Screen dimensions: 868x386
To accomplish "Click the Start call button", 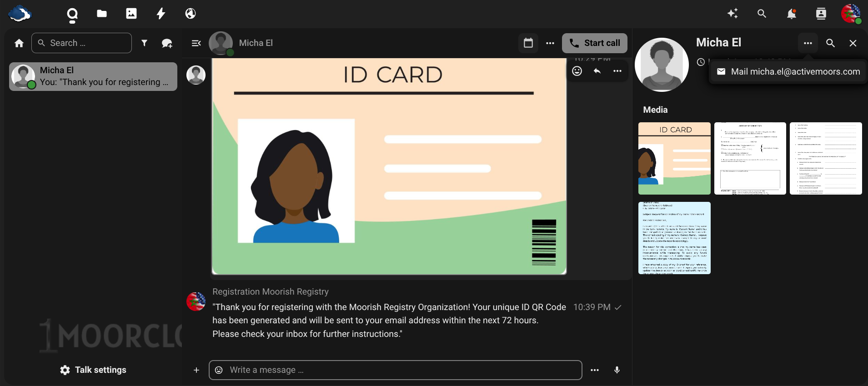I will [594, 43].
